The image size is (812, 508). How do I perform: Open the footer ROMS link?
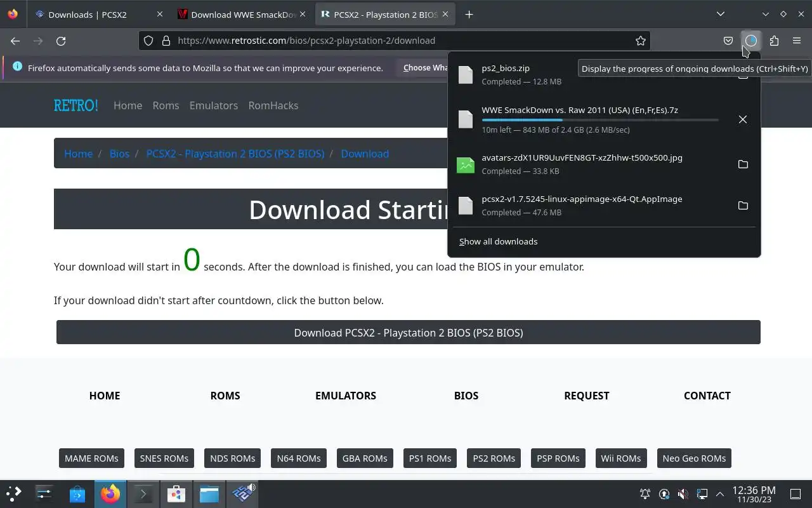point(225,396)
